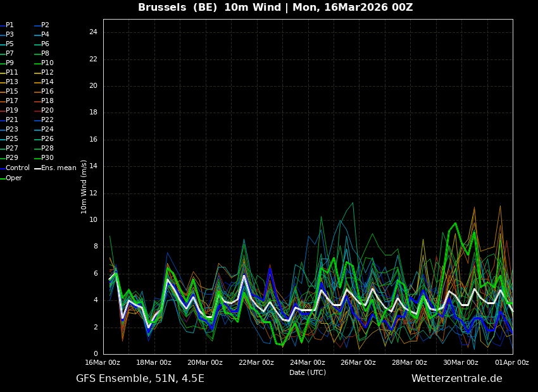Click the white line swatch beside Ens. mean
The height and width of the screenshot is (392, 538).
pos(37,168)
